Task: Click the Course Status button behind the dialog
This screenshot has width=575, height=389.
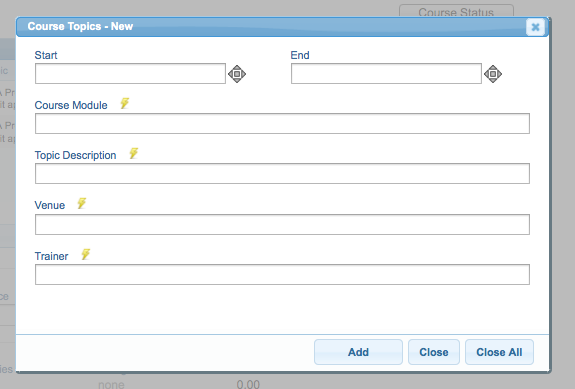Action: point(456,11)
